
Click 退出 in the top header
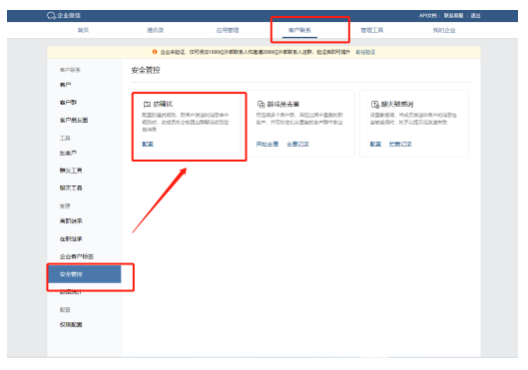(x=475, y=15)
